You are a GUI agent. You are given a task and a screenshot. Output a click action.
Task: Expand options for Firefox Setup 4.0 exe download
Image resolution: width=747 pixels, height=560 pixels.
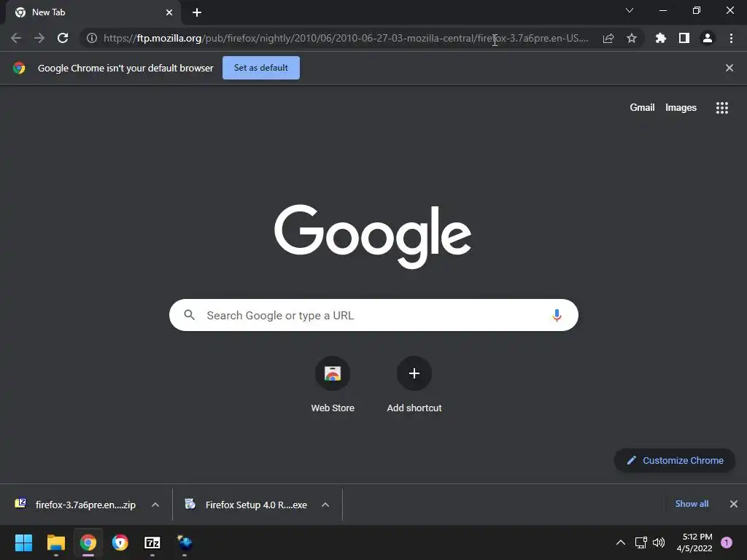tap(325, 505)
